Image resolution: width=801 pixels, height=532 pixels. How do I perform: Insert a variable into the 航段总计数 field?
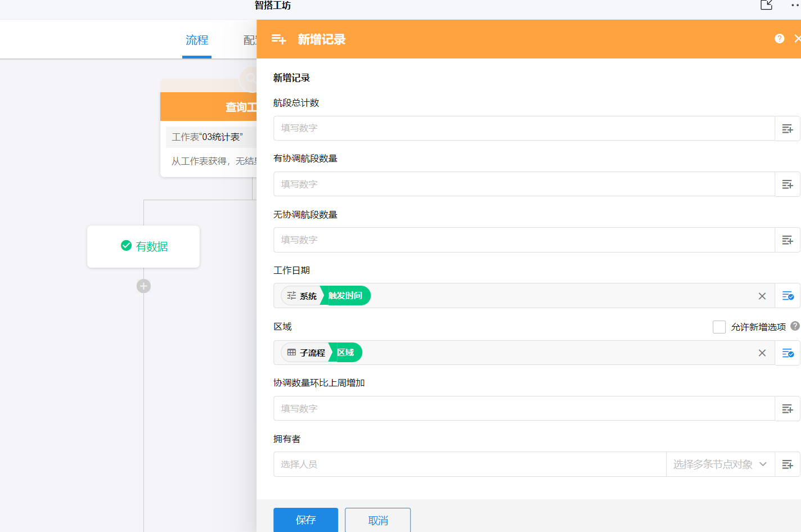(787, 128)
